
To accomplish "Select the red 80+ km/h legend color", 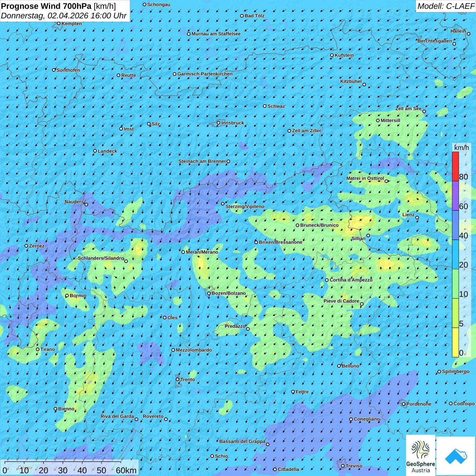I will point(455,166).
